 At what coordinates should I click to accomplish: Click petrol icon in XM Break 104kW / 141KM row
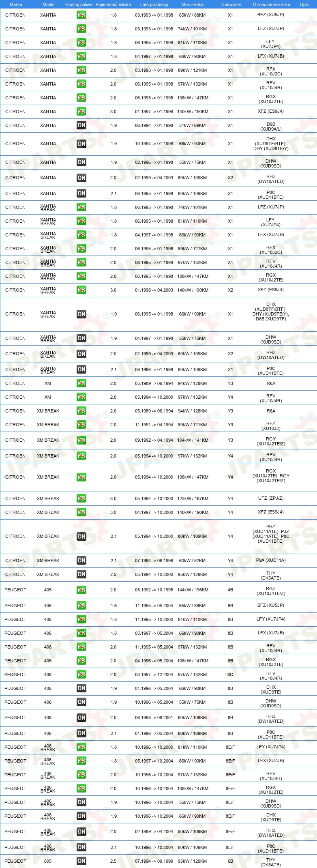[x=81, y=440]
